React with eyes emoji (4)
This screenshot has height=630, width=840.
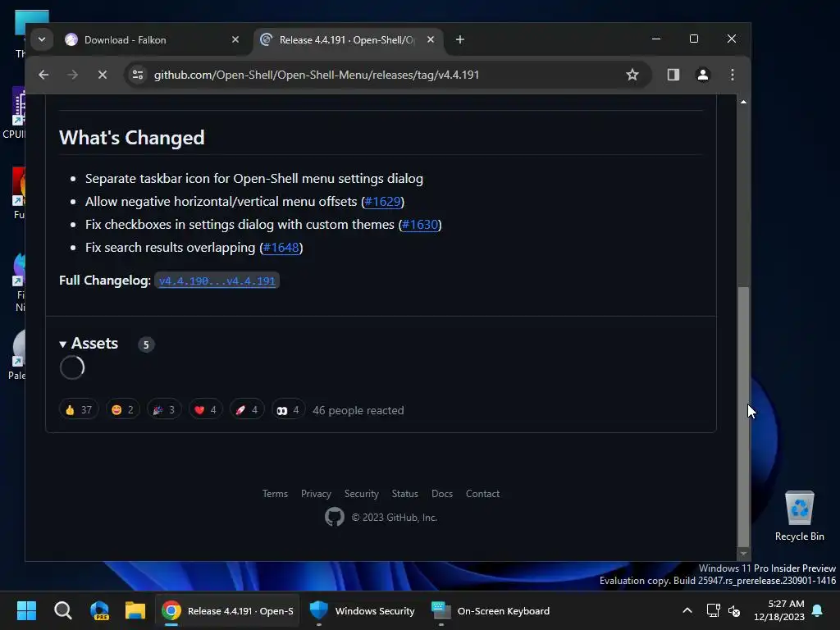(288, 410)
